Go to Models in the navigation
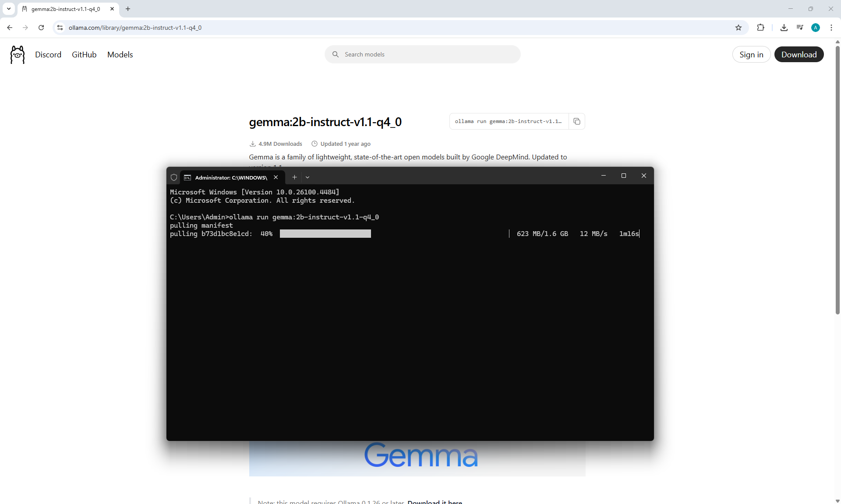The width and height of the screenshot is (841, 504). [x=120, y=55]
